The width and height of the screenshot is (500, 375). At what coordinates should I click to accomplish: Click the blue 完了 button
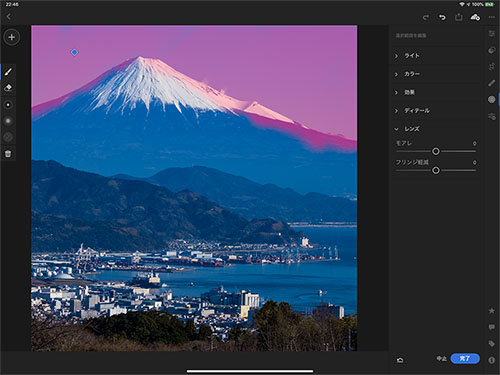coord(465,359)
